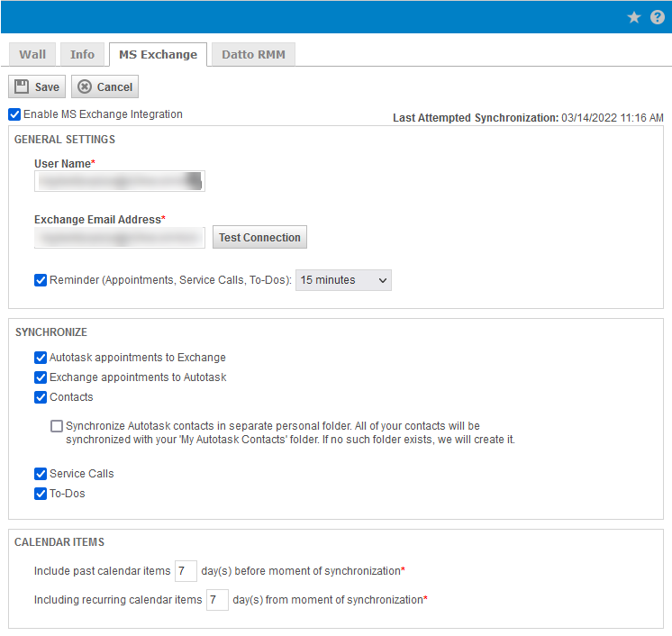
Task: Uncheck the Reminder checkbox
Action: 41,280
